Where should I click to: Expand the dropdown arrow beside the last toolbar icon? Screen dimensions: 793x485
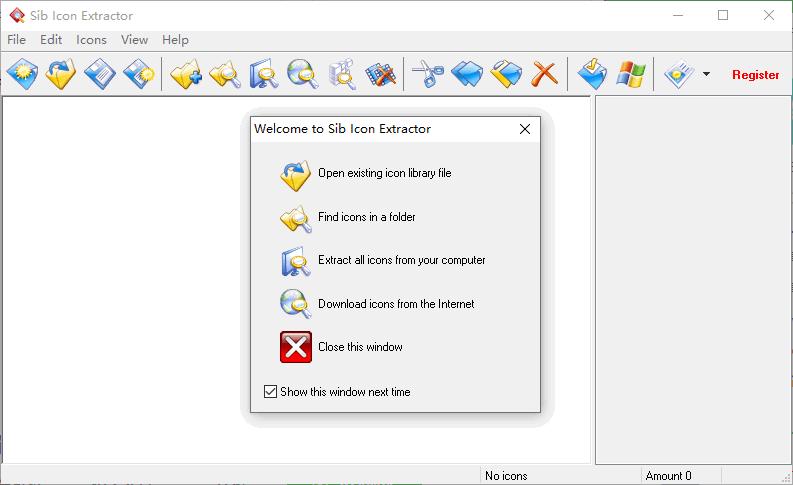tap(706, 74)
